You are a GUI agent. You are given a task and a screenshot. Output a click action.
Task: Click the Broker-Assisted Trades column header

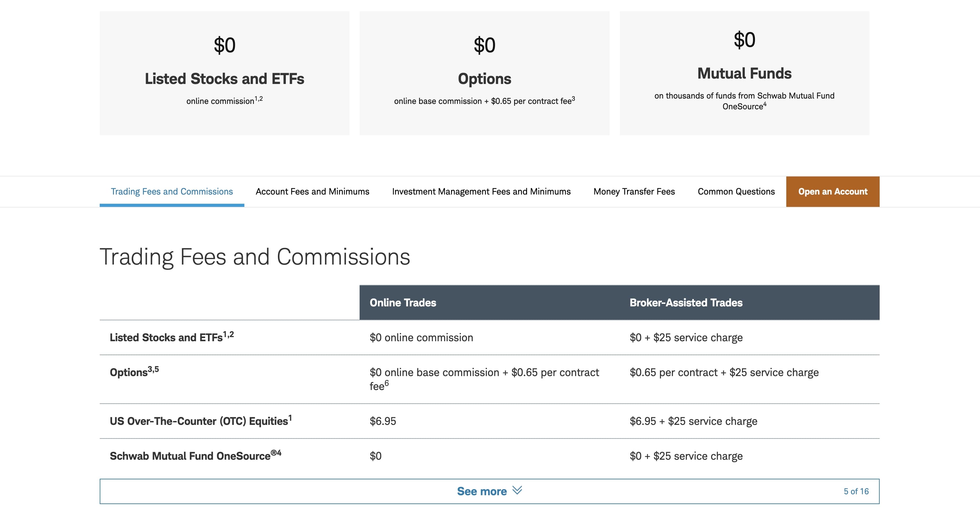click(686, 303)
